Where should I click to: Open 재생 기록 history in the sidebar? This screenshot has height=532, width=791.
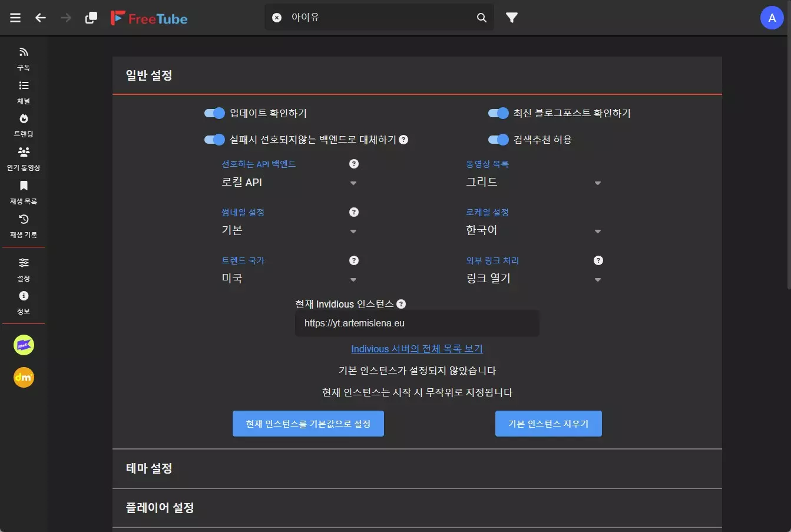tap(24, 226)
